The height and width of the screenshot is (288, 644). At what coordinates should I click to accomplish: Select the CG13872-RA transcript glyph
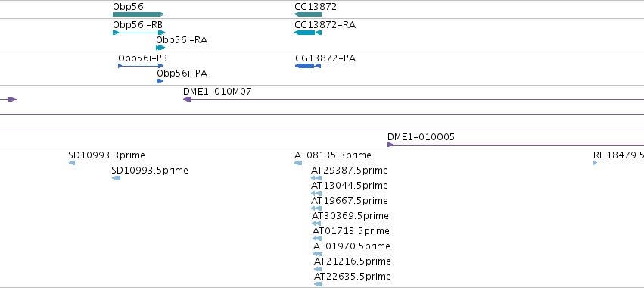308,33
